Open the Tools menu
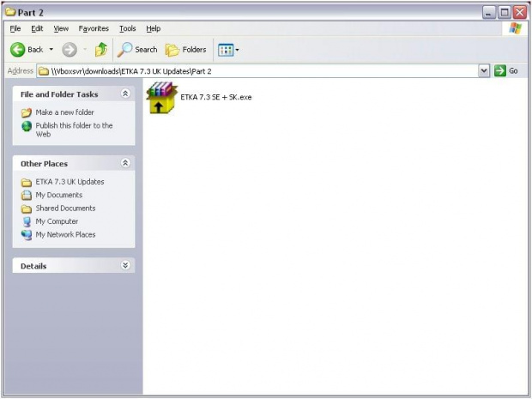The width and height of the screenshot is (532, 399). coord(128,28)
